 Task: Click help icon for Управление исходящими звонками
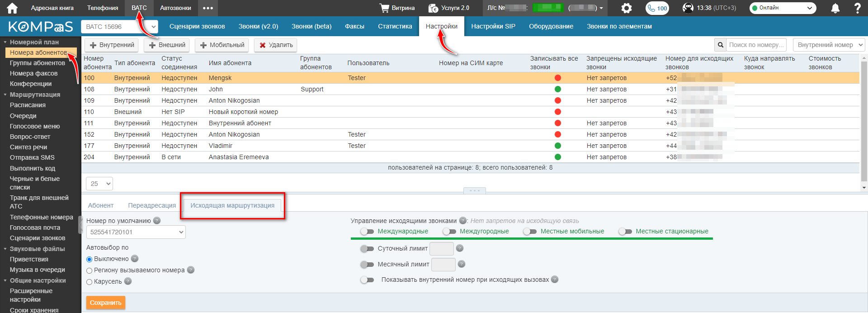coord(463,221)
